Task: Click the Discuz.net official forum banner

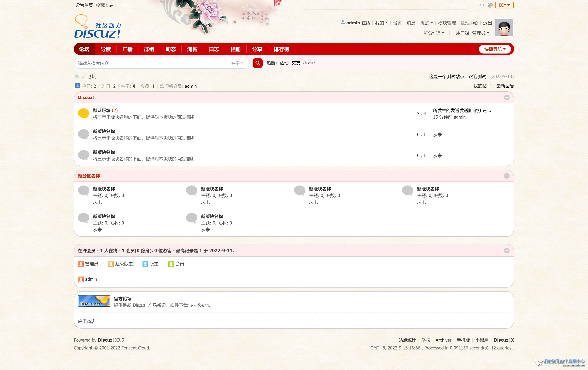Action: click(94, 301)
